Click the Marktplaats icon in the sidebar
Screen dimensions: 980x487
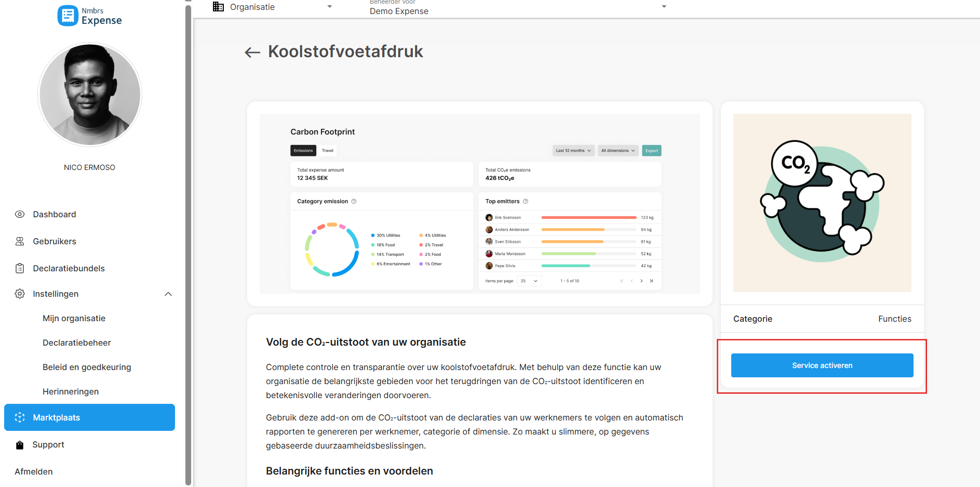(20, 417)
